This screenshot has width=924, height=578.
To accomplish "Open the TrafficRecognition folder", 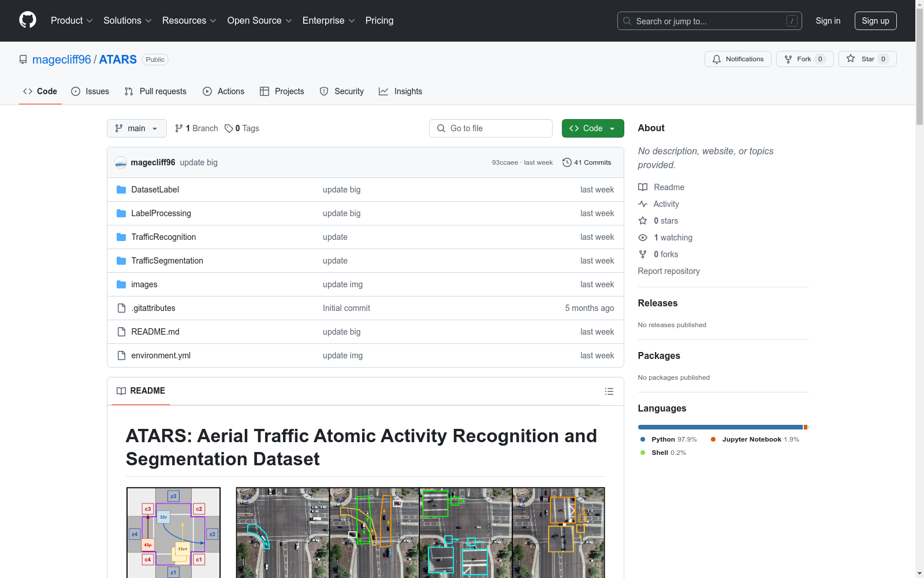I will tap(163, 237).
